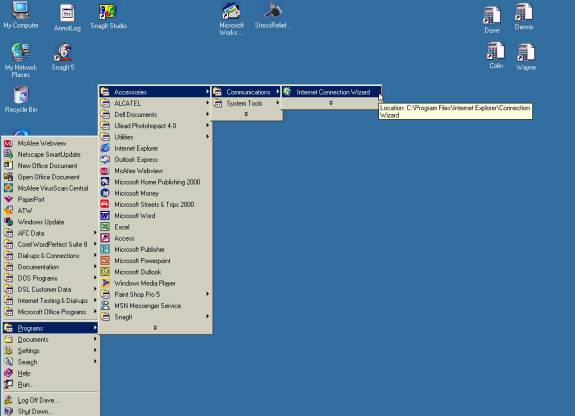Viewport: 575px width, 416px height.
Task: Click the Microsoft Streets & Trips 2000 icon
Action: coord(105,204)
